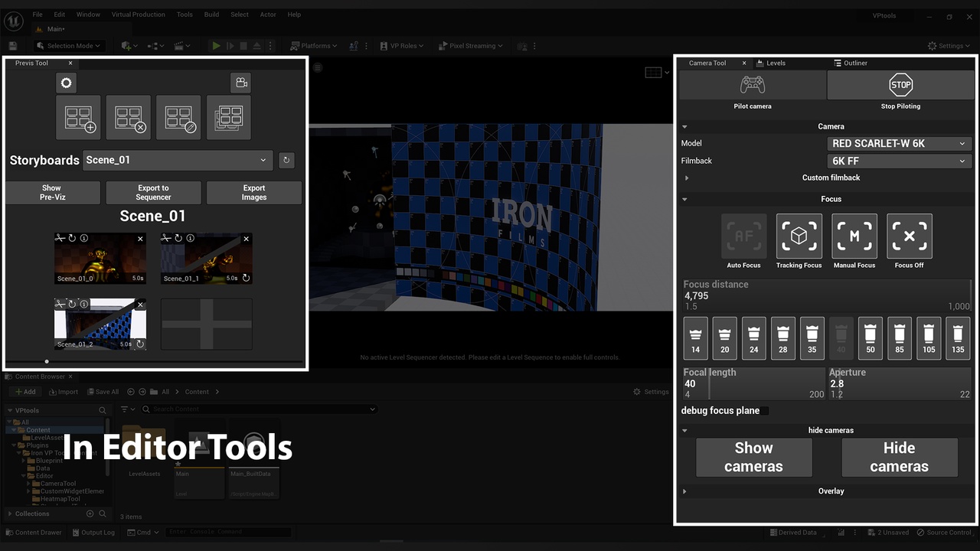Screen dimensions: 980x551
Task: Edit the storyboard with pencil icon
Action: [x=178, y=118]
